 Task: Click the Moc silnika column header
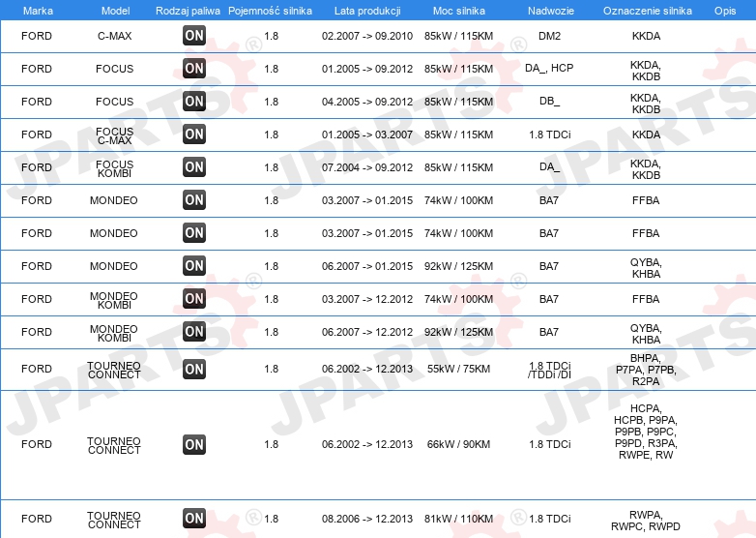pos(459,11)
